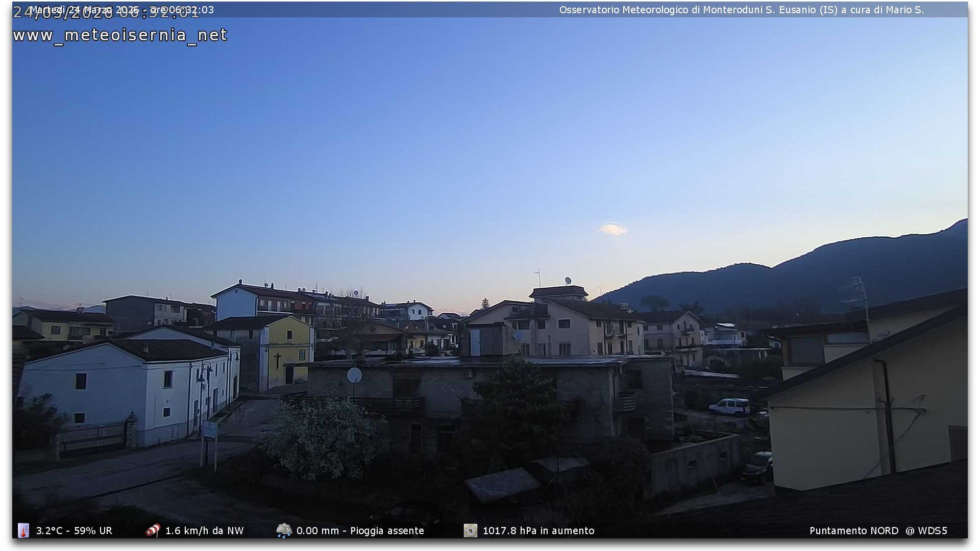Open the www_meteoisernia_net watermark link
Viewport: 980px width, 551px height.
(120, 35)
